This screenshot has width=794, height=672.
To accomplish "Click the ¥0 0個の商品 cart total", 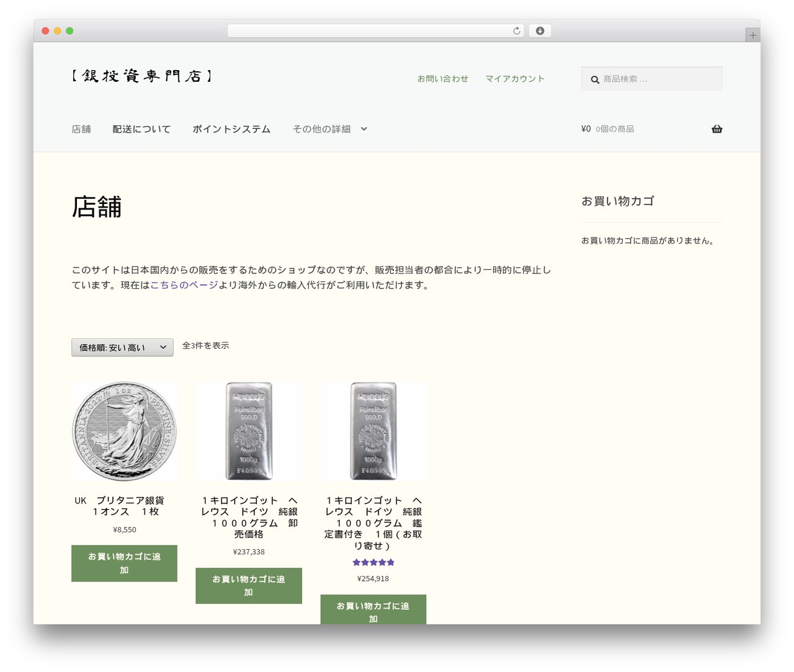I will (607, 129).
